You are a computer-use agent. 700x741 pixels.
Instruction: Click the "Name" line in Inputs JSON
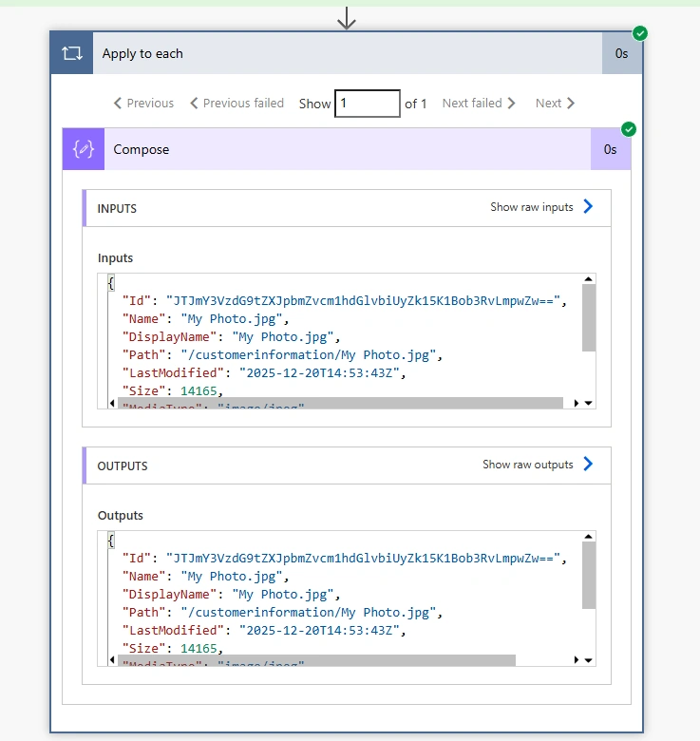[205, 319]
